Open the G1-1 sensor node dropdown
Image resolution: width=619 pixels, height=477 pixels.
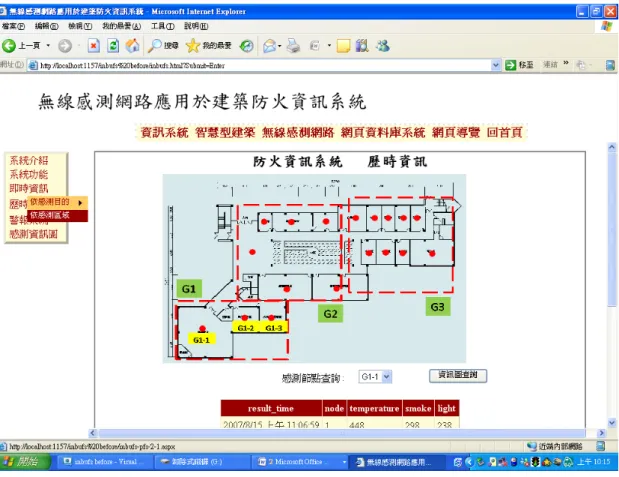[x=375, y=377]
